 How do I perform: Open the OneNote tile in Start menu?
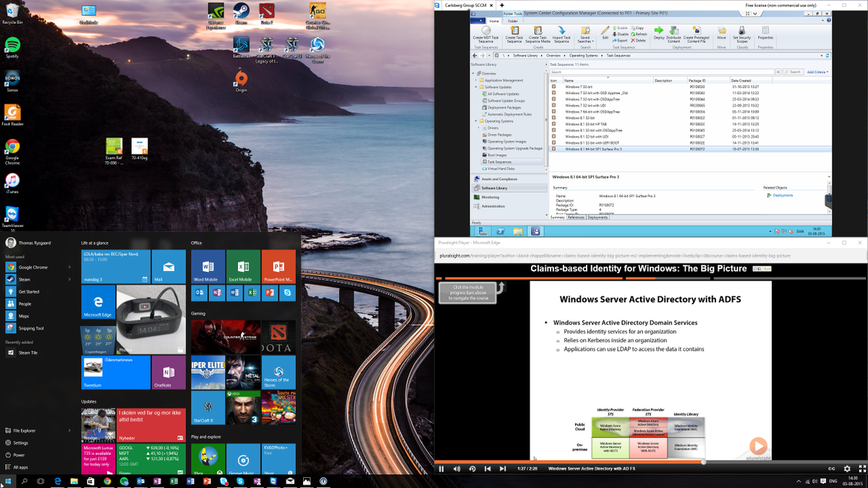pos(169,372)
